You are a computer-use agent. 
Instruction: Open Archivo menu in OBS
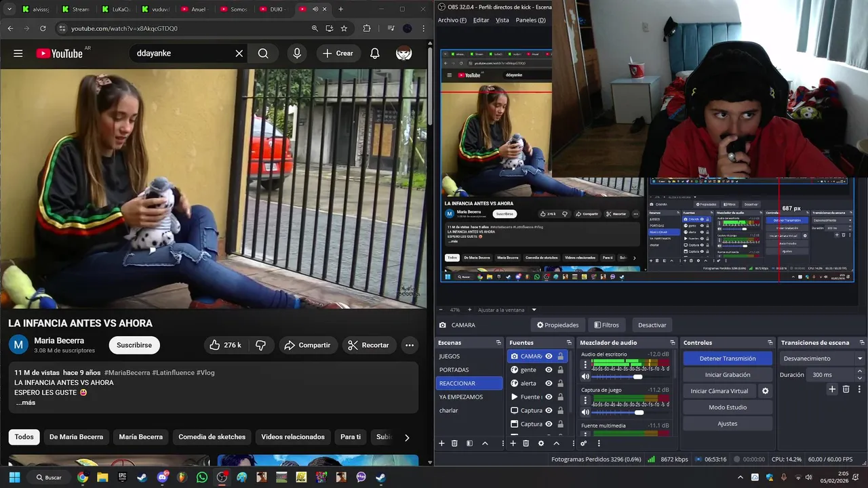[x=452, y=20]
